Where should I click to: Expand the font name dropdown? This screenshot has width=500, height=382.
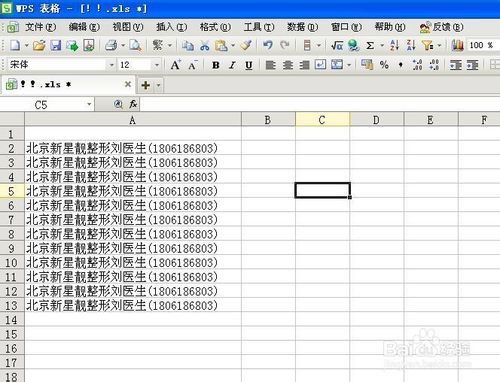pos(112,65)
